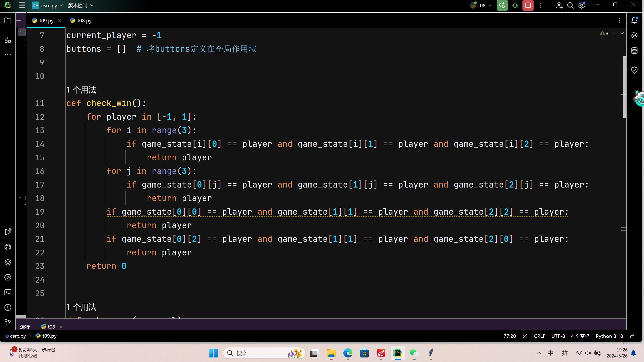Viewport: 644px width, 362px height.
Task: Toggle Chinese input mode indicator
Action: pyautogui.click(x=550, y=353)
